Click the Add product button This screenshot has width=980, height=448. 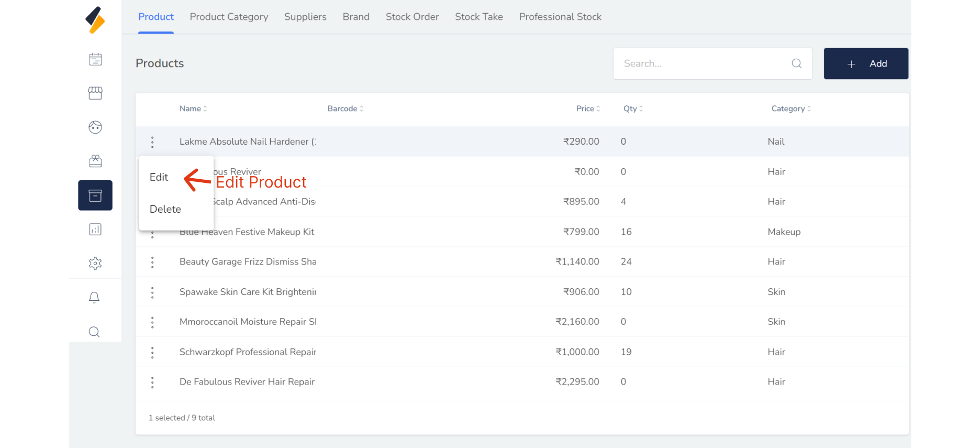click(x=866, y=63)
